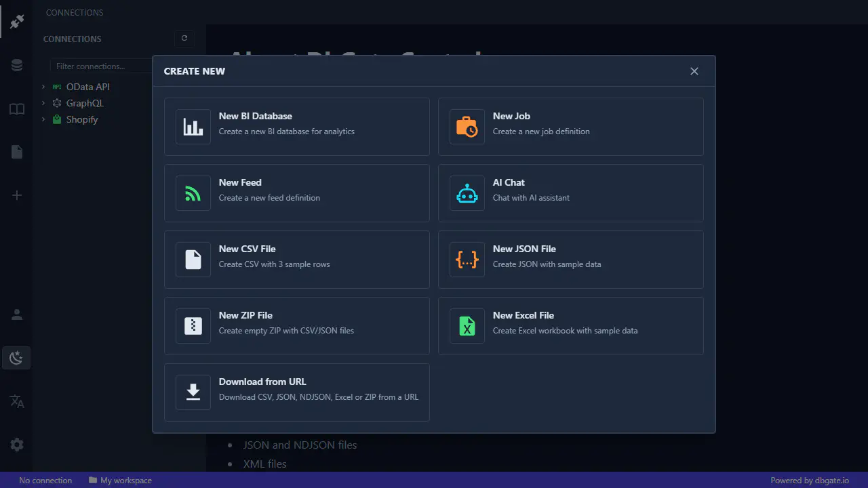
Task: Click 'Create a new job definition' text
Action: click(541, 131)
